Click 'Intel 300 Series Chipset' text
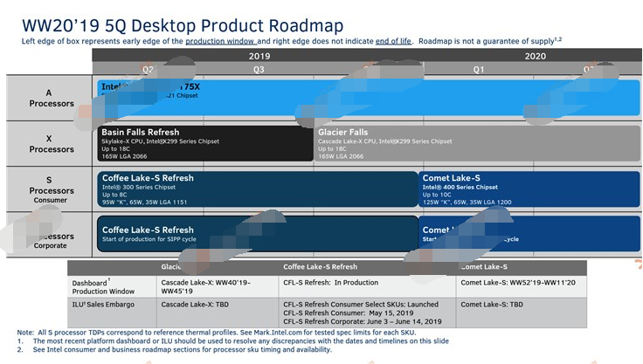 tap(139, 188)
